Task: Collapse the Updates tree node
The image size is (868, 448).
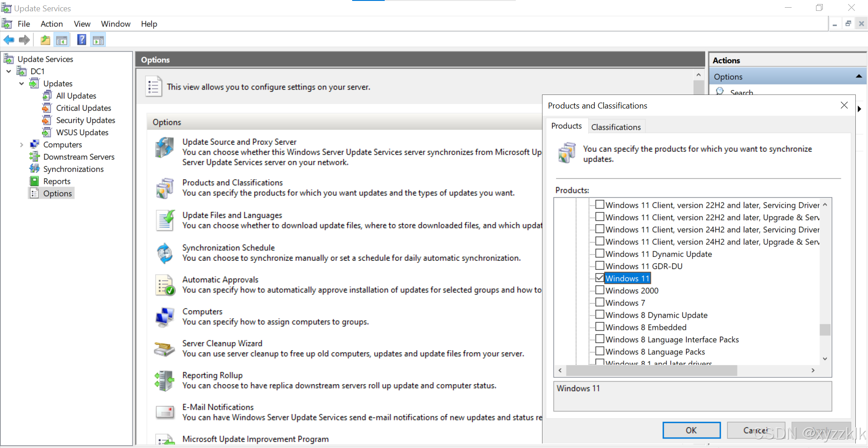Action: [x=21, y=83]
